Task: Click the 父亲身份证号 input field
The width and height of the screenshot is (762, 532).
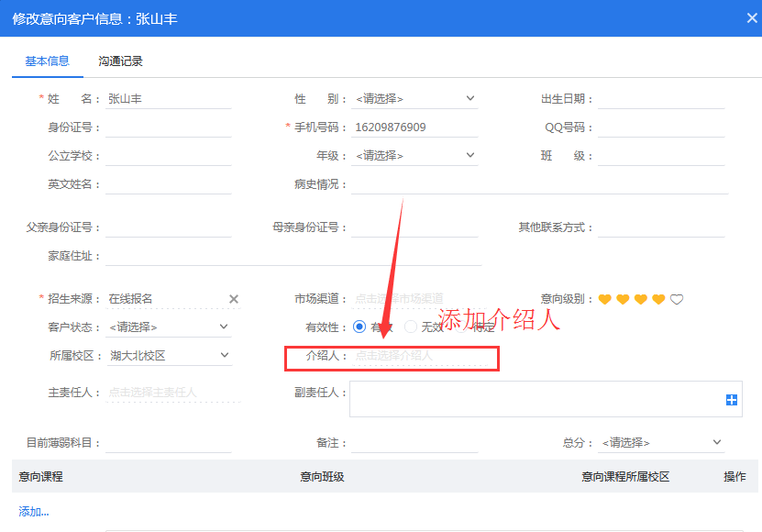Action: point(169,227)
